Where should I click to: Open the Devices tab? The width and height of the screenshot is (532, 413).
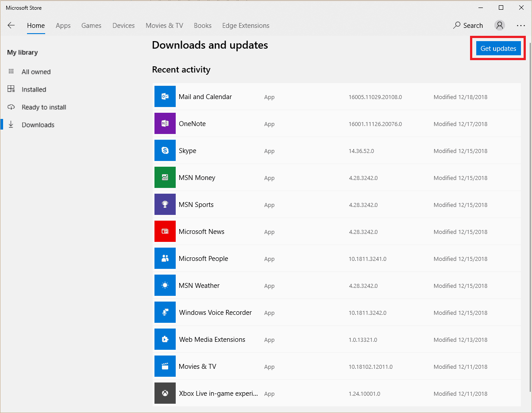click(123, 25)
